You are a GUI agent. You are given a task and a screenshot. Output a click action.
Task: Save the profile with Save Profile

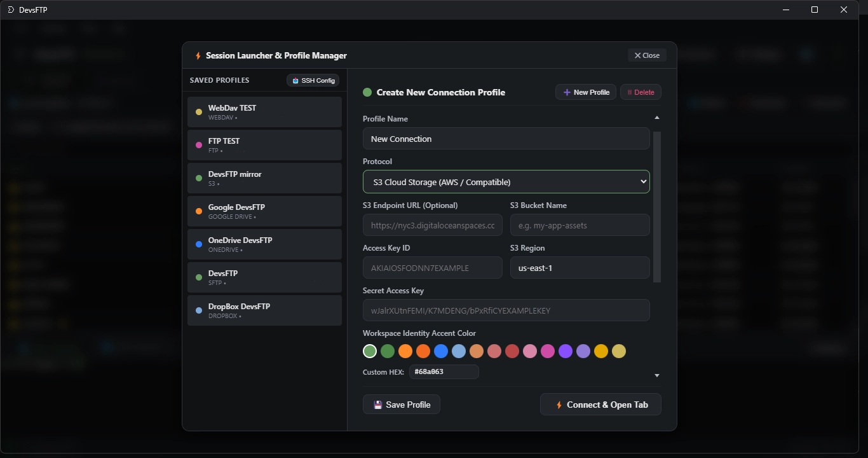point(402,405)
